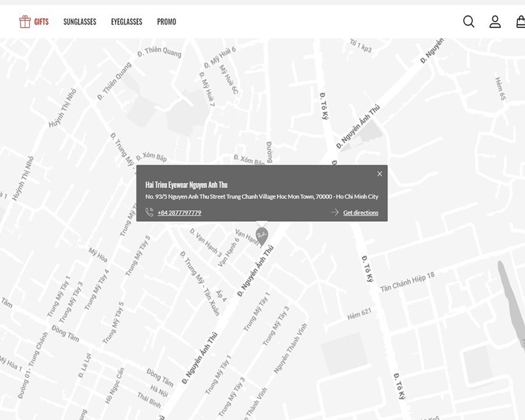525x420 pixels.
Task: Click the Tân Chánh Hiệp 18 street label
Action: pos(407,282)
